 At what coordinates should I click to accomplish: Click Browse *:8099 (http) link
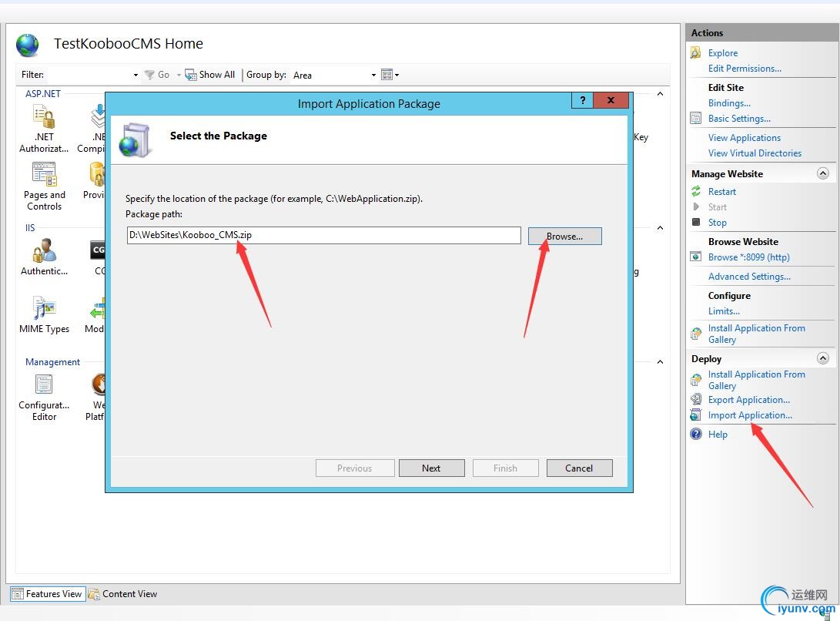(x=749, y=257)
